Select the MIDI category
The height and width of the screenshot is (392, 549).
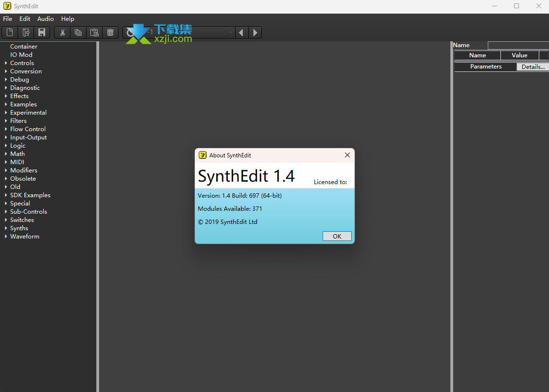coord(17,162)
